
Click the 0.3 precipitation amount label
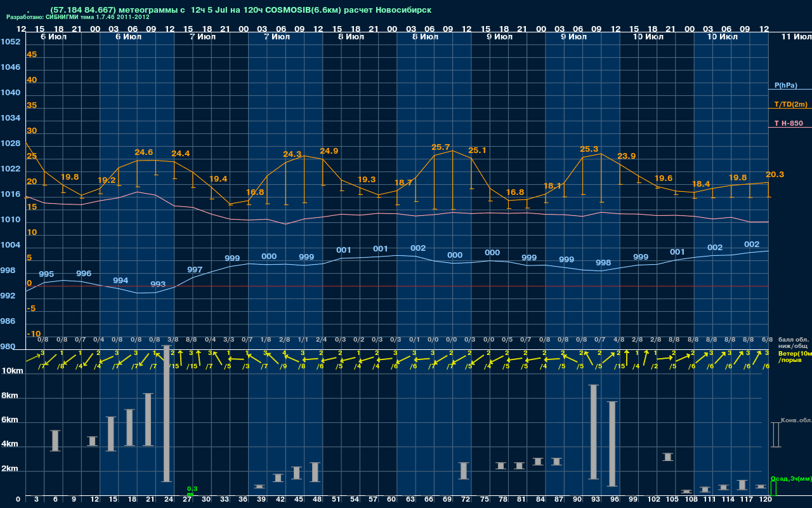tap(192, 488)
